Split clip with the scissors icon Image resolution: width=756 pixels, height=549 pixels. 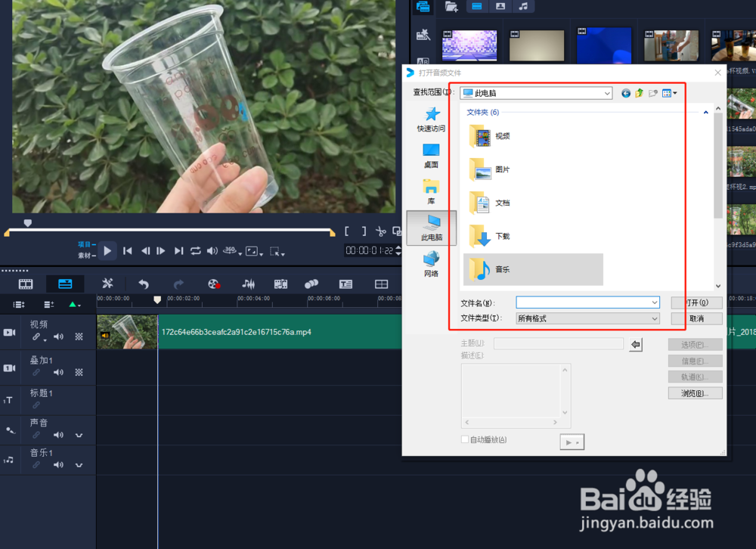pos(381,231)
